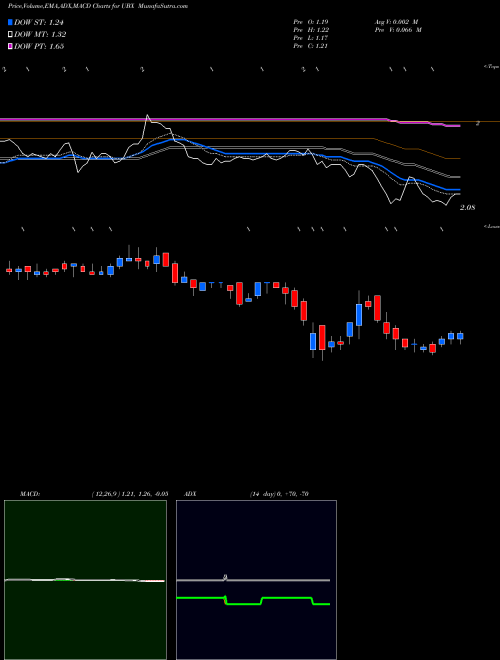Click the 'MACD:' panel heading
This screenshot has height=660, width=500.
pyautogui.click(x=30, y=494)
